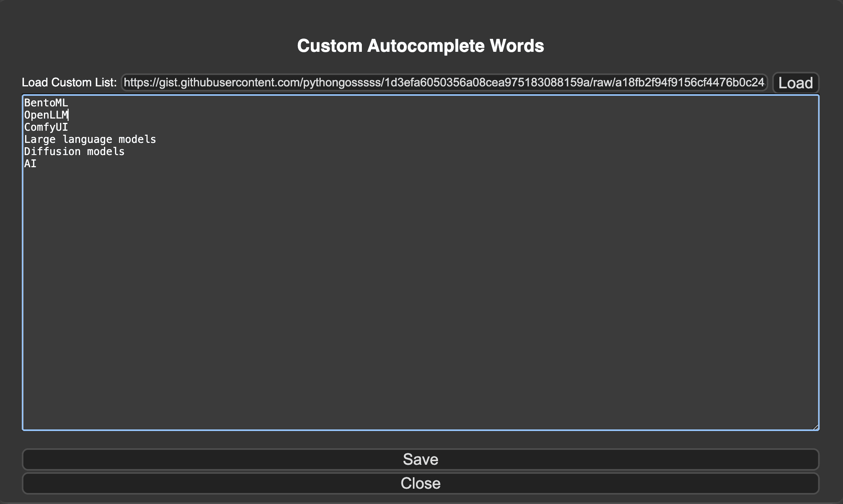The height and width of the screenshot is (504, 843).
Task: Click the Close button
Action: tap(421, 483)
